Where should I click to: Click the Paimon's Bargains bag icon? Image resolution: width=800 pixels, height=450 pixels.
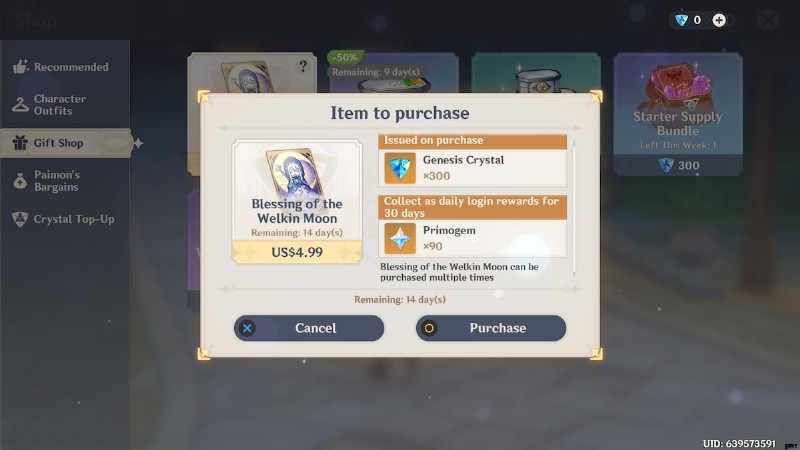(x=20, y=181)
